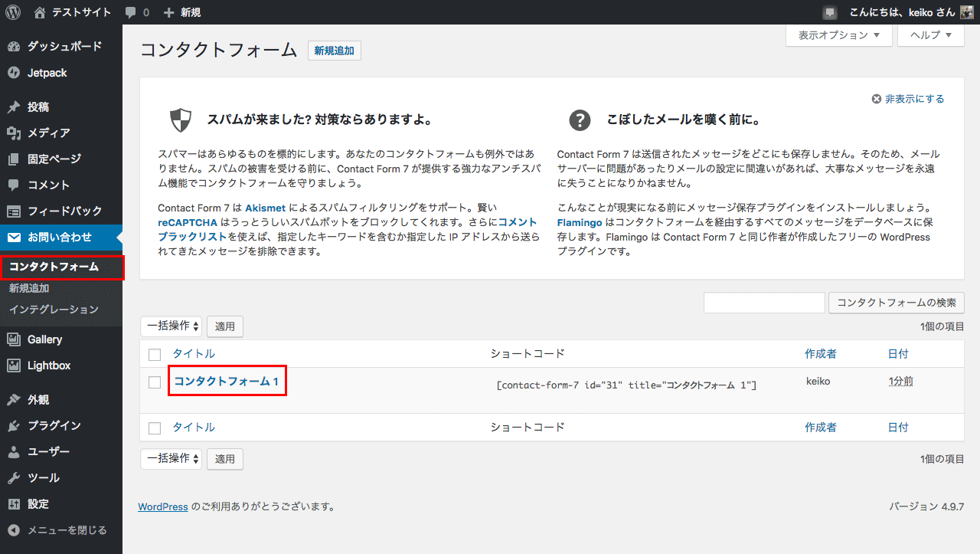Select the お問い合わせ envelope icon
The height and width of the screenshot is (554, 980).
point(14,238)
